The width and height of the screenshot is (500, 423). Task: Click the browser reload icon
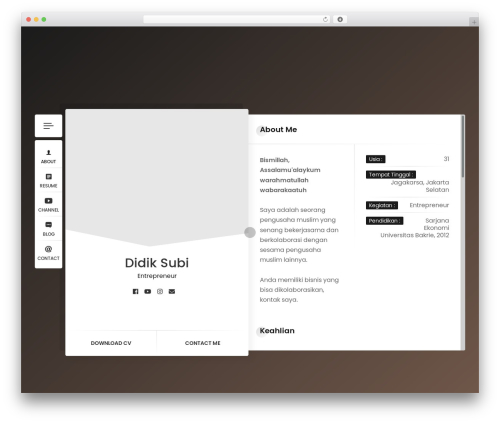click(325, 19)
